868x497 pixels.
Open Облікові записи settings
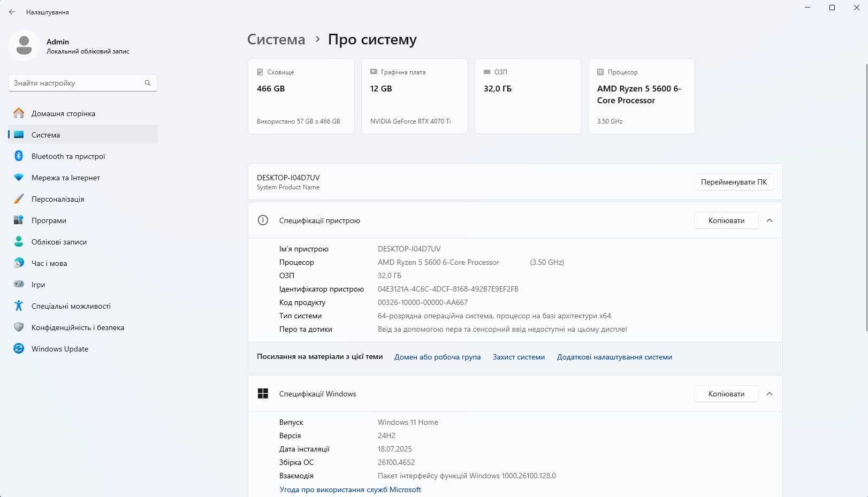(83, 242)
